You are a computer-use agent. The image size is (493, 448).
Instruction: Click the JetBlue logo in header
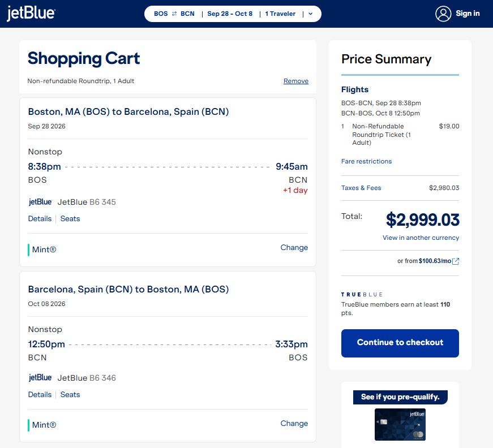(31, 13)
